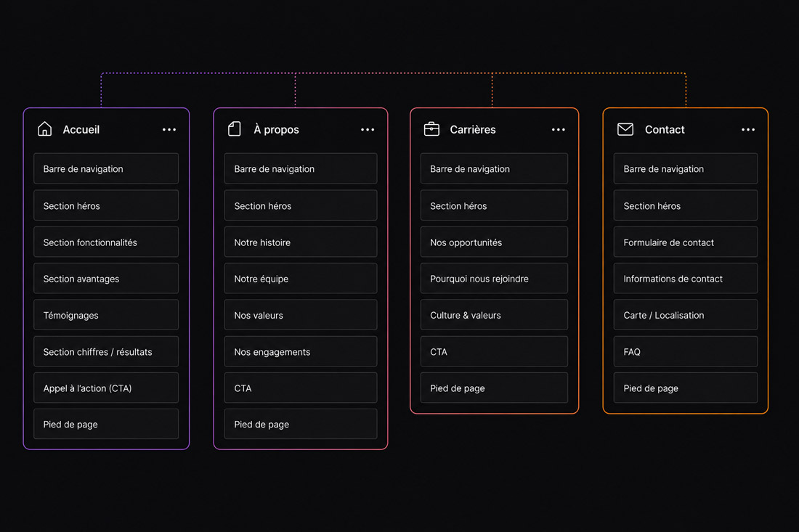799x532 pixels.
Task: Select the Carrières page title
Action: pyautogui.click(x=473, y=130)
